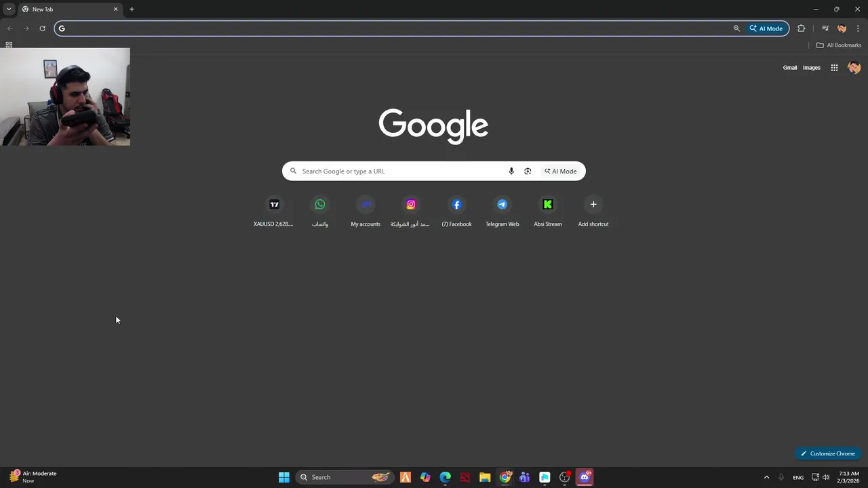
Task: Open the Chrome Extensions puzzle icon
Action: point(802,28)
